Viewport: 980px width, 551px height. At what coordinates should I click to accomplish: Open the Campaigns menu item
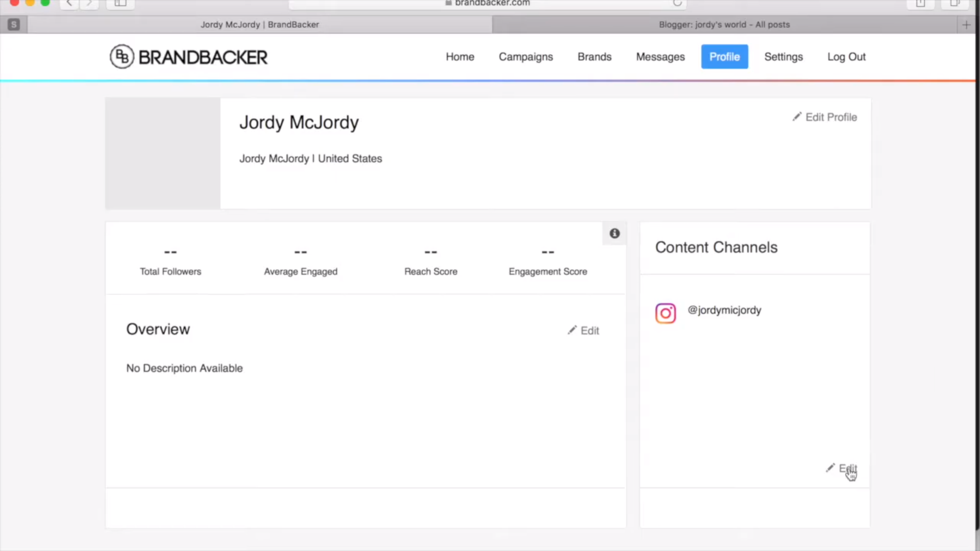tap(526, 57)
